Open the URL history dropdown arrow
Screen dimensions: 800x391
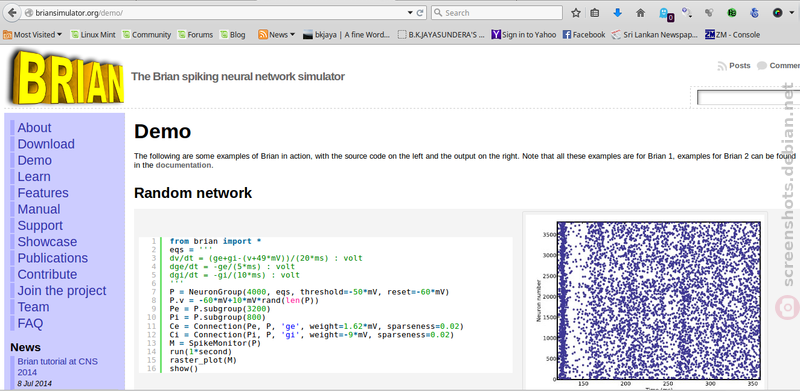pyautogui.click(x=410, y=13)
